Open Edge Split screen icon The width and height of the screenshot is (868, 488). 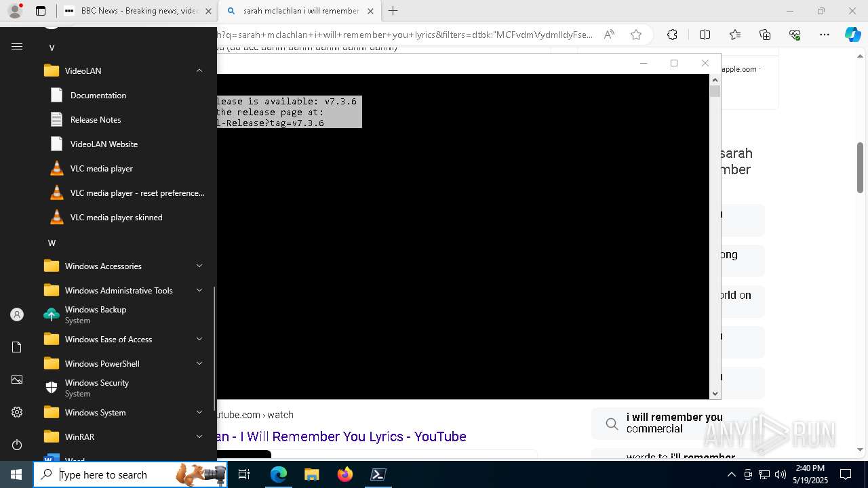(705, 35)
